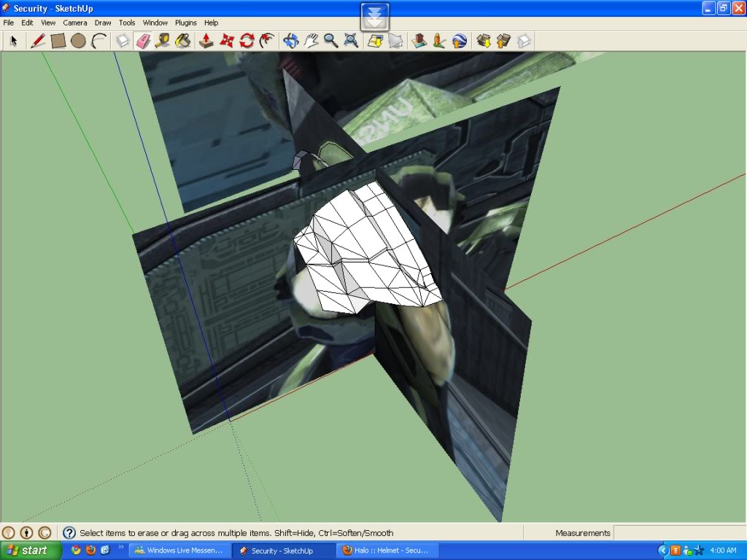
Task: Activate the Arc tool
Action: pyautogui.click(x=98, y=41)
